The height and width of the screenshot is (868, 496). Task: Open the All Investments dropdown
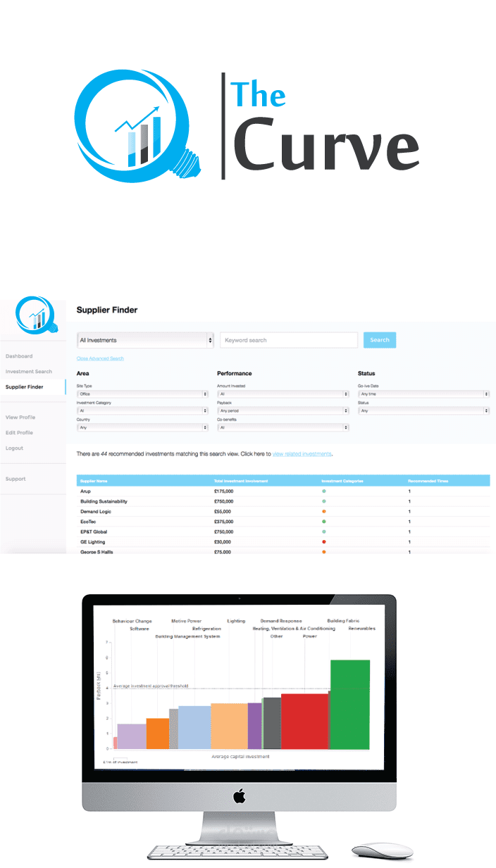pos(145,340)
